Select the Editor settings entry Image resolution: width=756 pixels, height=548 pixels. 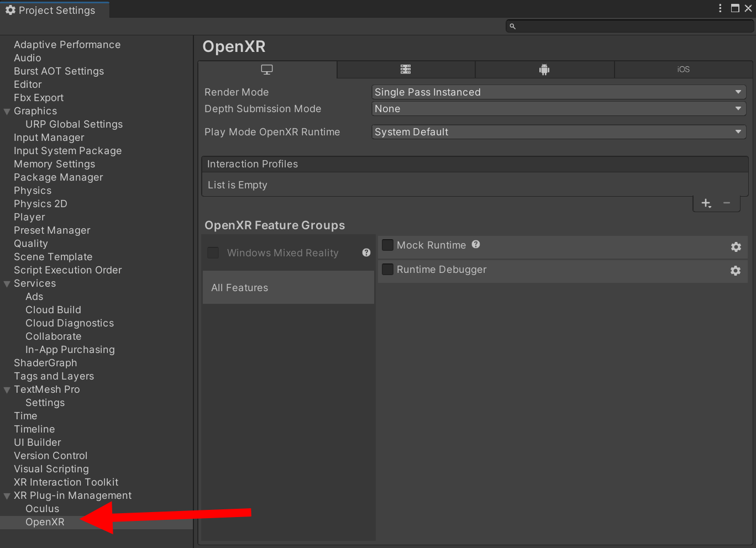(x=28, y=85)
